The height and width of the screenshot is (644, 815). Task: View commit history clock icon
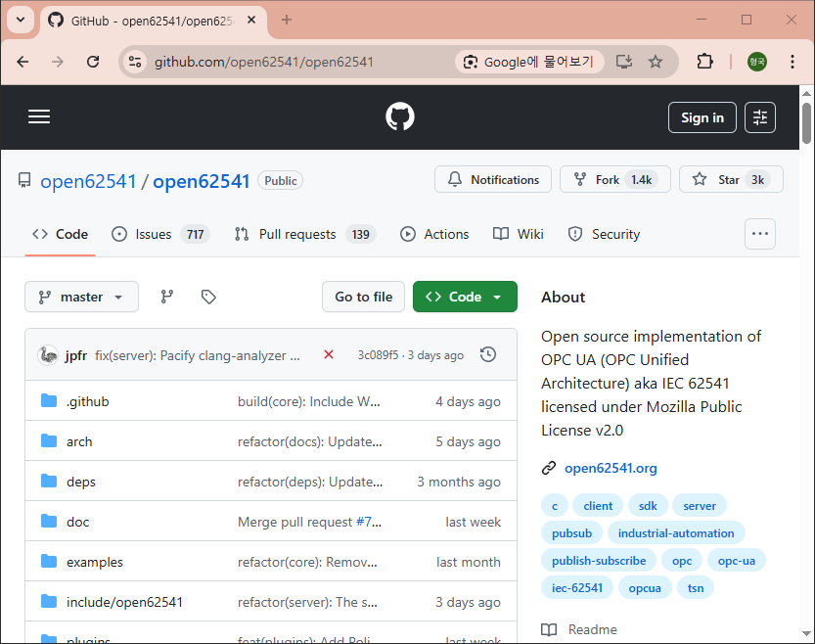488,354
